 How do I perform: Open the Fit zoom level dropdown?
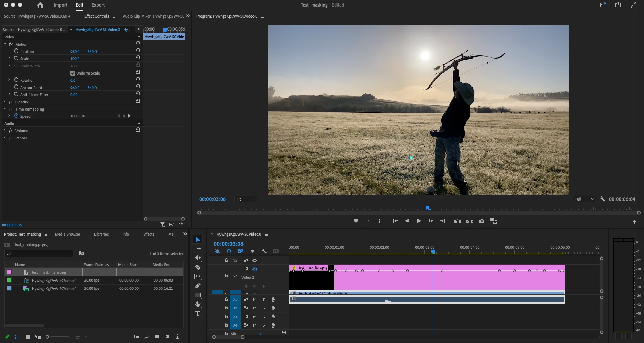[246, 199]
